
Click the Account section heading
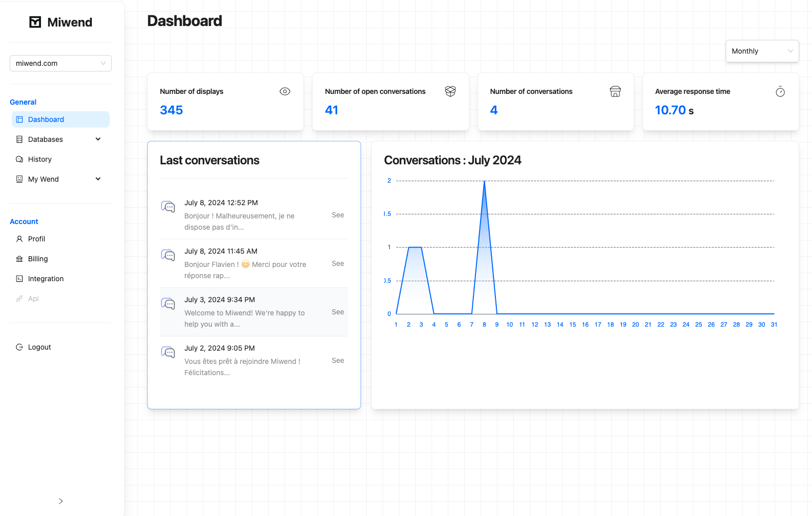pos(24,222)
